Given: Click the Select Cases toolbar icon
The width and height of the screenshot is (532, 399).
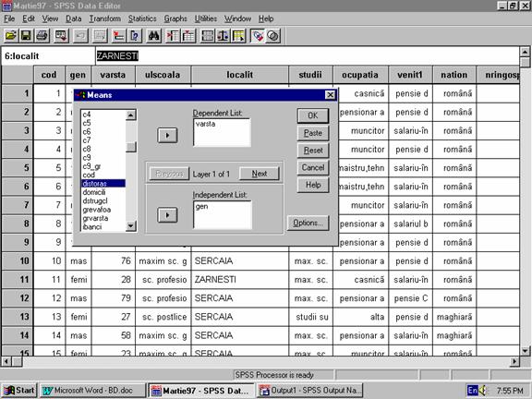Looking at the screenshot, I should coord(238,36).
